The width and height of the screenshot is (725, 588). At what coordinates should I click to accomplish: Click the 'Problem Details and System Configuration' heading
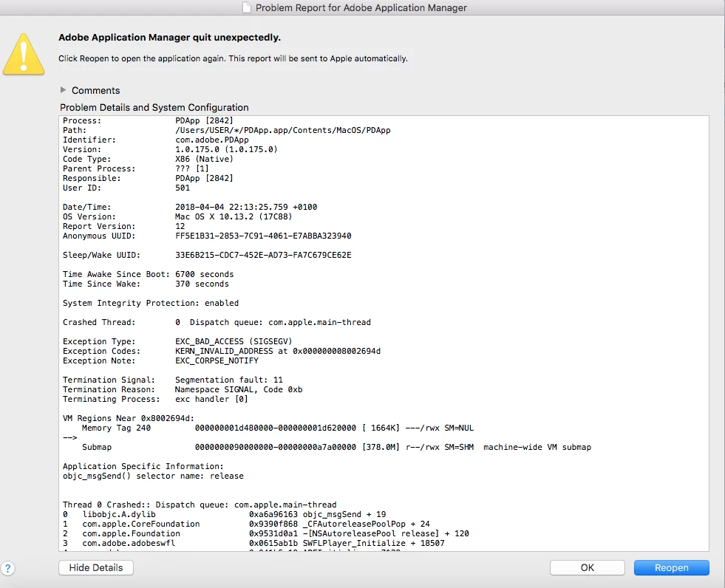click(x=154, y=107)
